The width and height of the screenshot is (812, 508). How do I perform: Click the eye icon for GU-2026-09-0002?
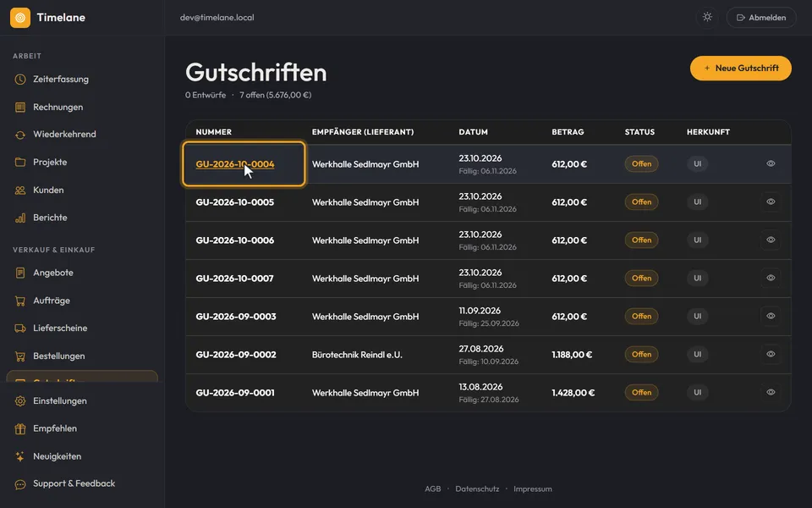pos(771,354)
